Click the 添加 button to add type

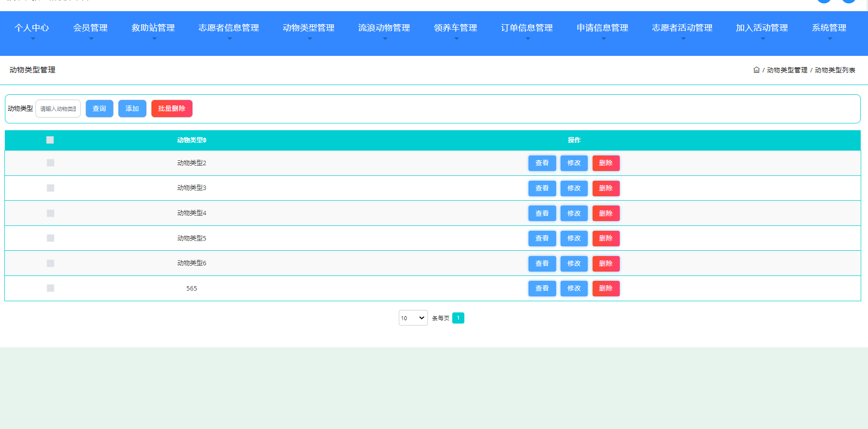point(132,109)
